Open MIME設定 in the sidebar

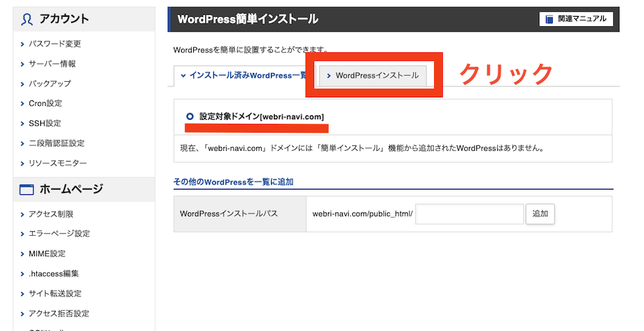point(47,253)
